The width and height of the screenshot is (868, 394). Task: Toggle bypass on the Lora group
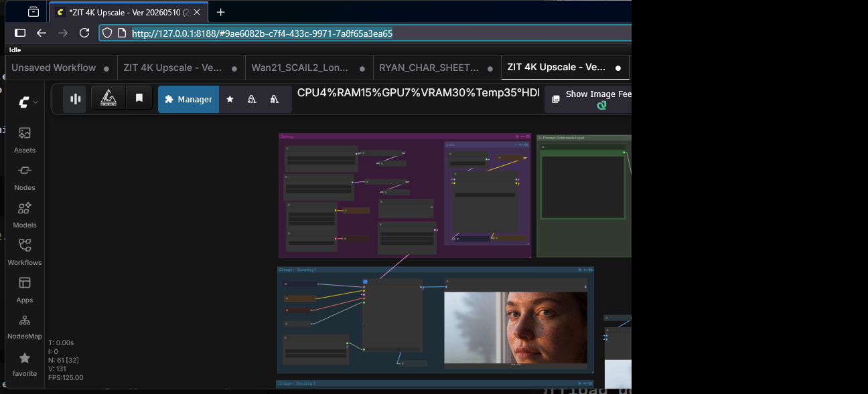click(x=522, y=144)
